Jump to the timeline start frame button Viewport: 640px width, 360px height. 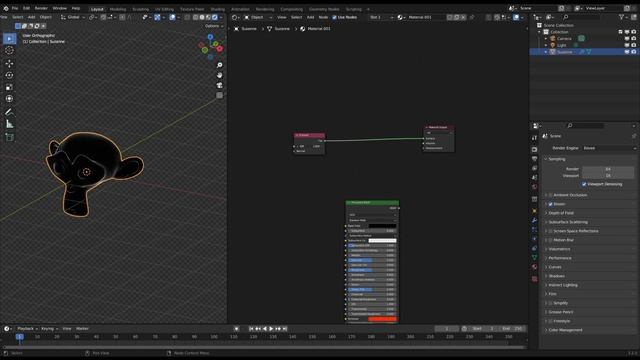[x=251, y=329]
